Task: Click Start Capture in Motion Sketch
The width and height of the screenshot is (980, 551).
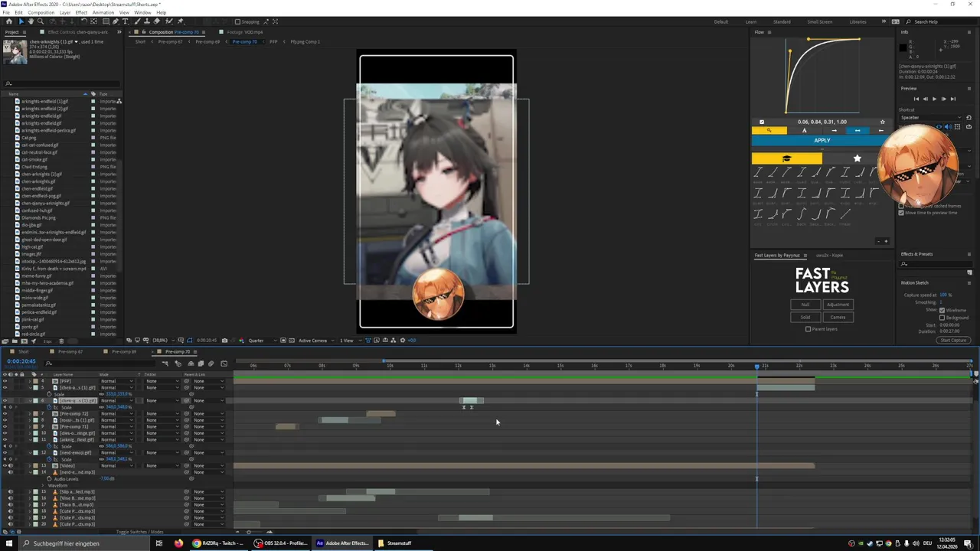Action: point(953,340)
